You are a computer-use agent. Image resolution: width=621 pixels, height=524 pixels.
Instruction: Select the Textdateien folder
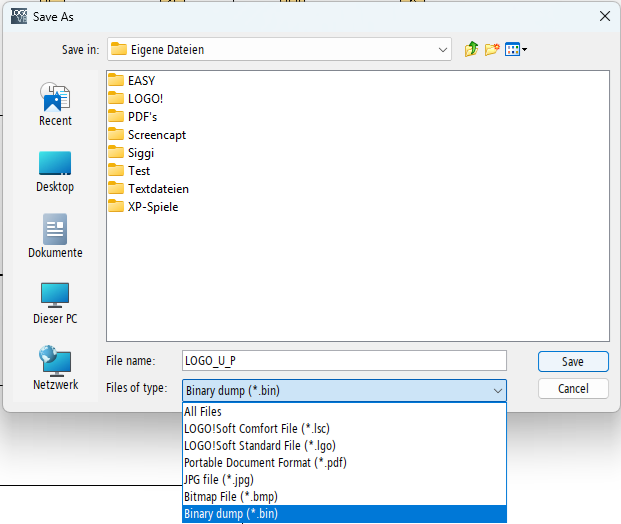point(149,189)
